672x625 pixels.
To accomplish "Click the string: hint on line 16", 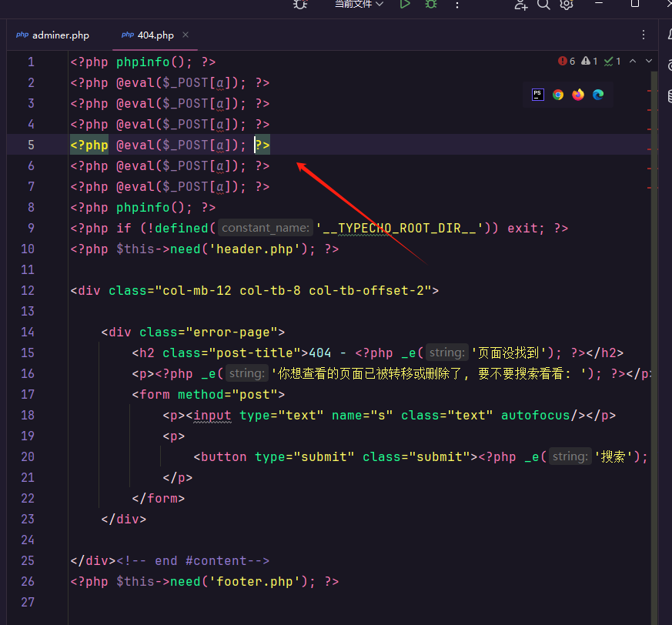I will tap(247, 373).
